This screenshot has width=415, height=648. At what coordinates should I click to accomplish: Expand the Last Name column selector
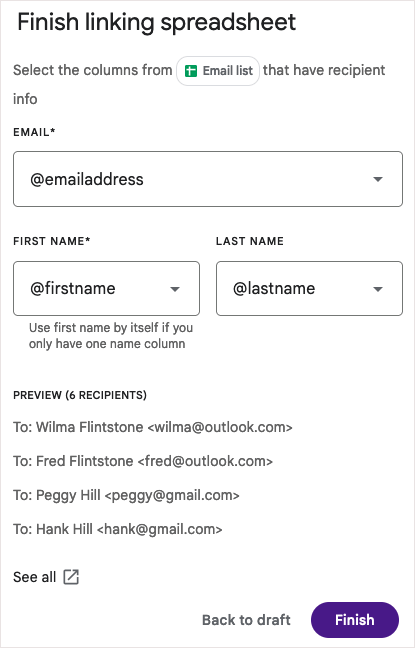tap(309, 288)
